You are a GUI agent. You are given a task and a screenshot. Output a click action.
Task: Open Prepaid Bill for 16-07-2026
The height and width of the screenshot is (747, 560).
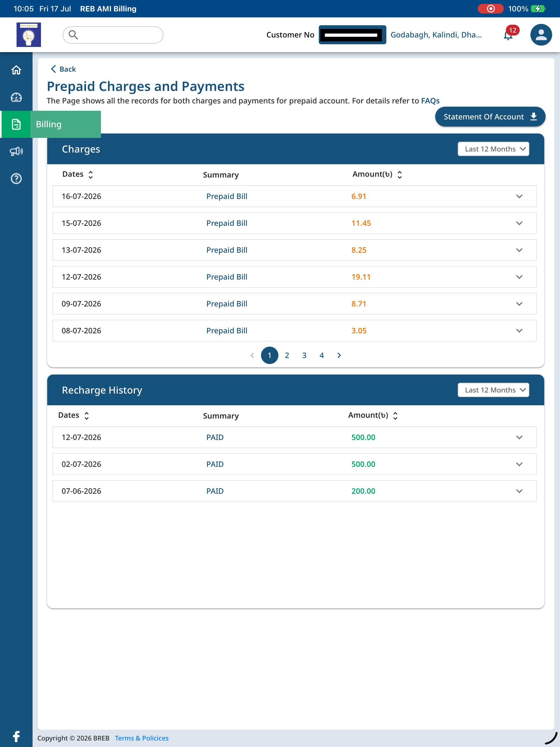[227, 196]
